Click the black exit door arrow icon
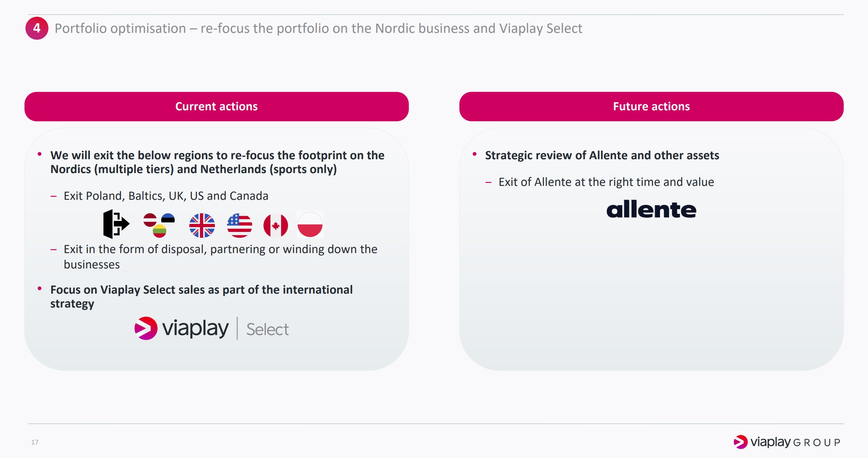 point(116,224)
